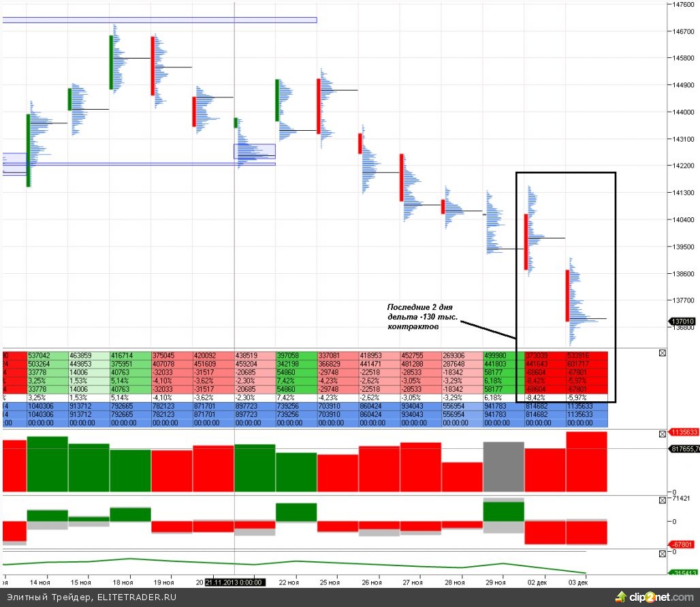
Task: Click the 02 дек date on the time axis
Action: coord(537,582)
